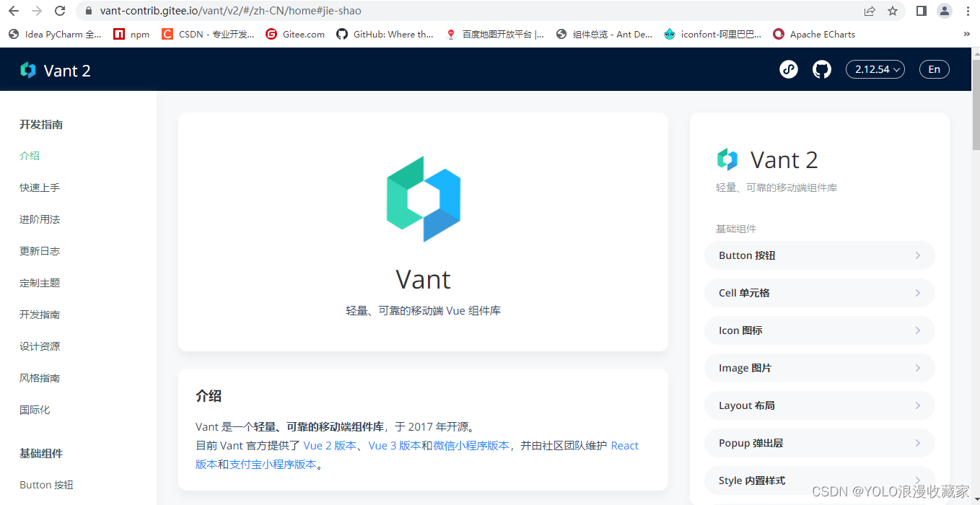This screenshot has height=505, width=980.
Task: Open Popup 弹出层 in the simulator panel
Action: pyautogui.click(x=819, y=443)
